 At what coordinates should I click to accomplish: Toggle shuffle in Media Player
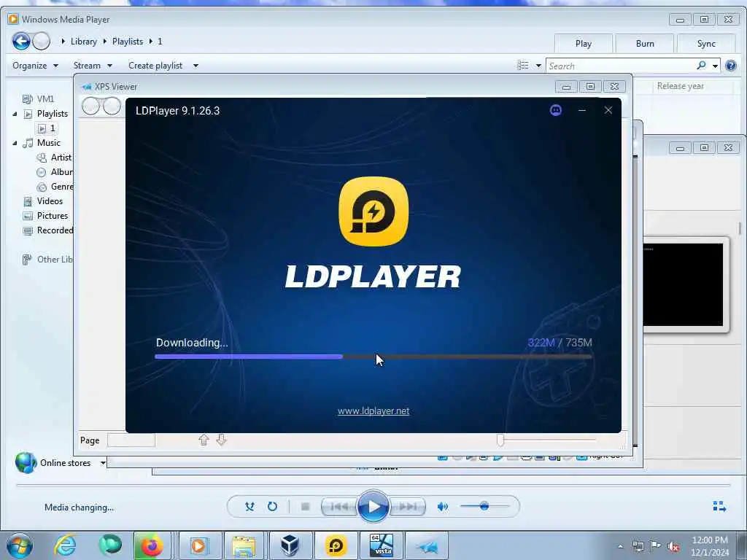point(249,507)
